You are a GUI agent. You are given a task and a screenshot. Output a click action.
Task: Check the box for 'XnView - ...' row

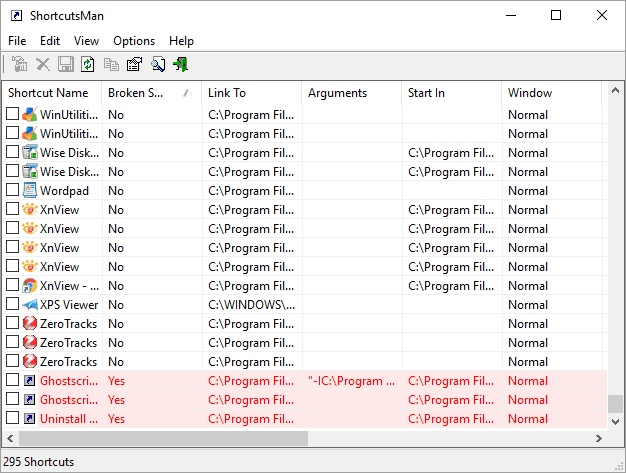[12, 285]
